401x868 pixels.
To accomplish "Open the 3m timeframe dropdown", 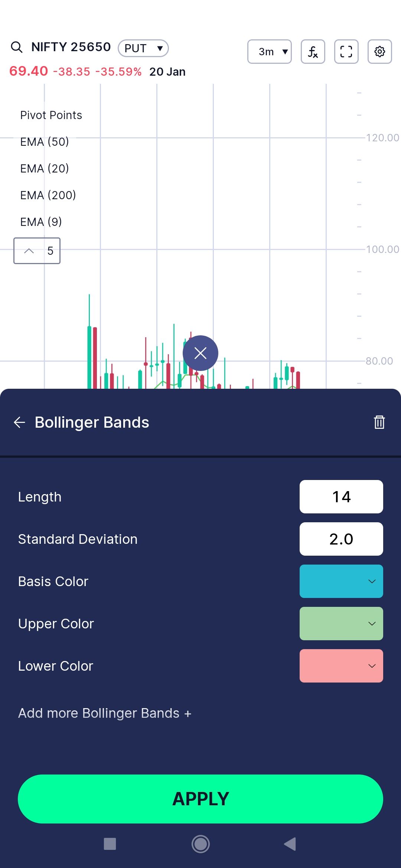I will pos(270,52).
